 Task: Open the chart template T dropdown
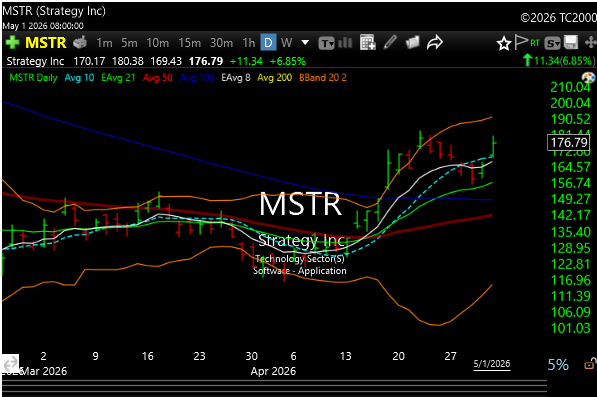(326, 43)
